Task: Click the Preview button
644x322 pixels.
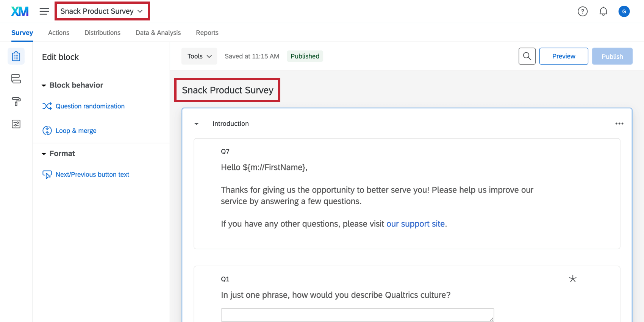Action: click(563, 56)
